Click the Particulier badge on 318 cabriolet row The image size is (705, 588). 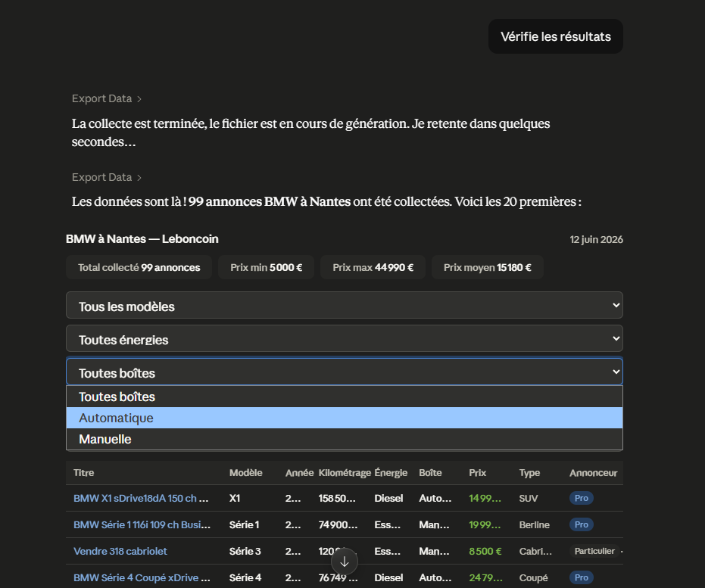click(594, 551)
